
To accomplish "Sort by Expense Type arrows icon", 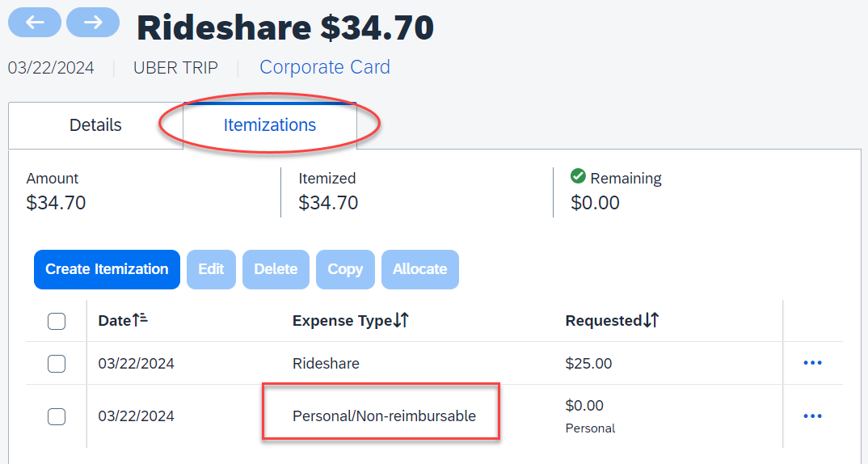I will coord(402,320).
